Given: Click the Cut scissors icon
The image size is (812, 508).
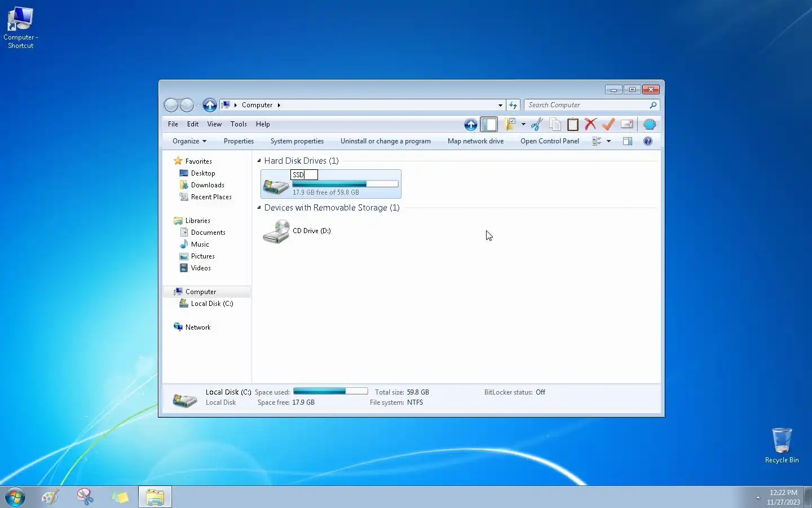Looking at the screenshot, I should (x=537, y=124).
